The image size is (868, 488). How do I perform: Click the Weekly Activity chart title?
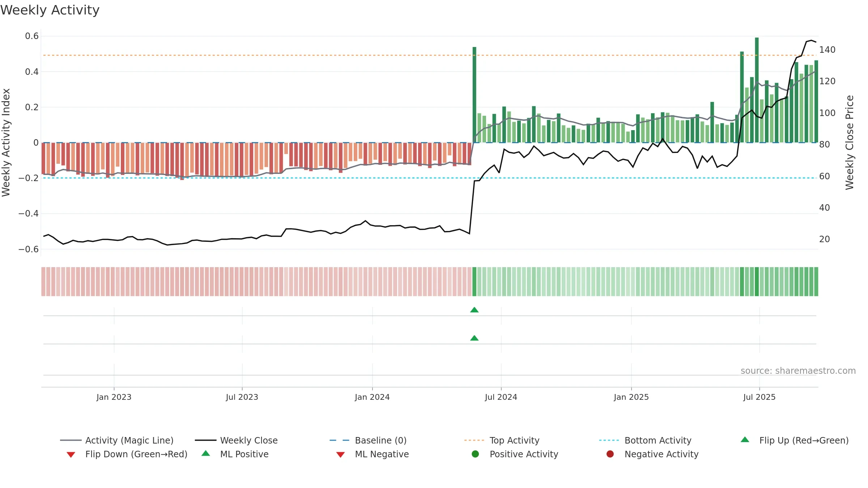click(50, 10)
